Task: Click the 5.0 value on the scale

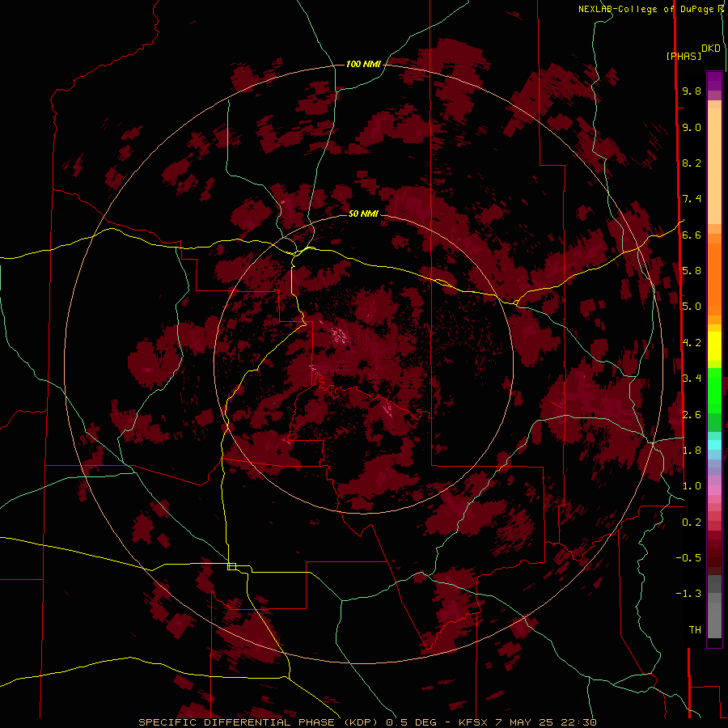Action: click(692, 307)
